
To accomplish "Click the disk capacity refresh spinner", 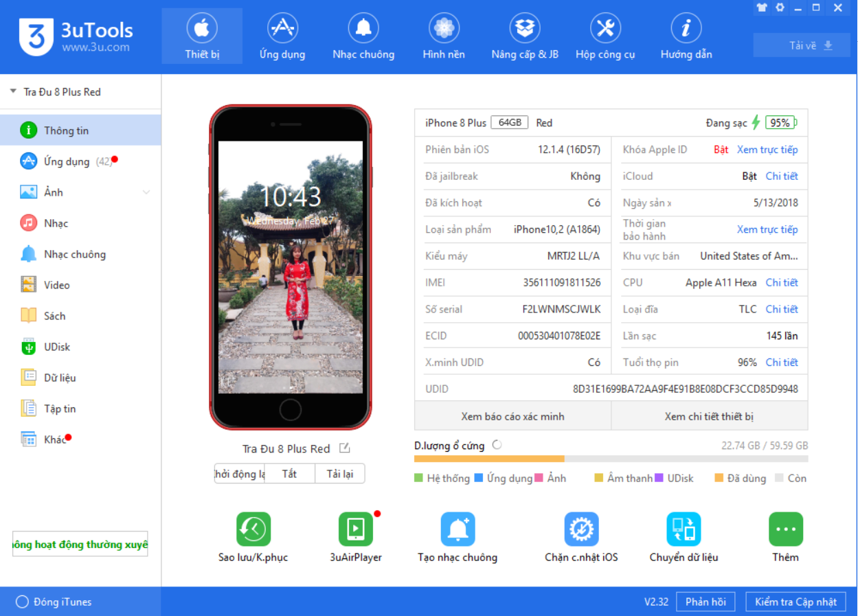I will 497,445.
